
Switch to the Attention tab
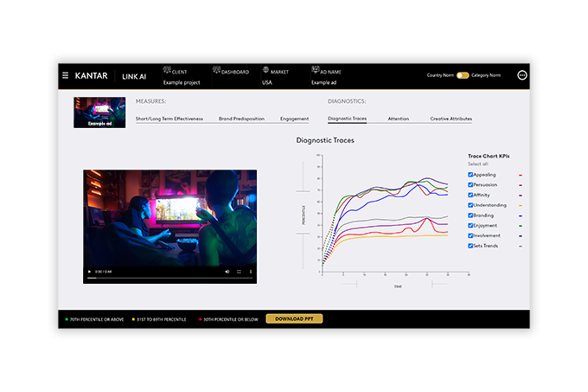398,119
